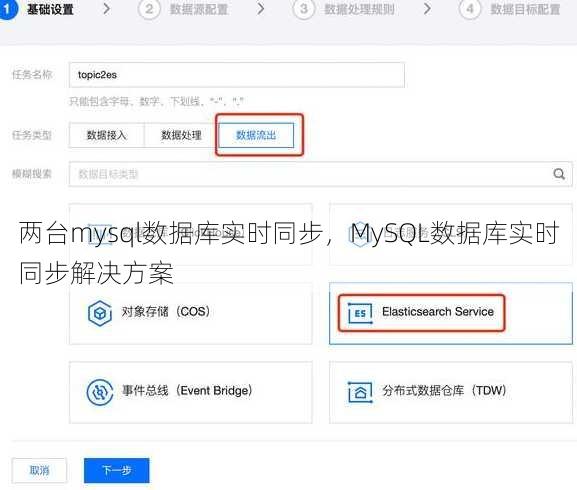
Task: Click the 数据目标类型 fuzzy search field
Action: pyautogui.click(x=320, y=174)
